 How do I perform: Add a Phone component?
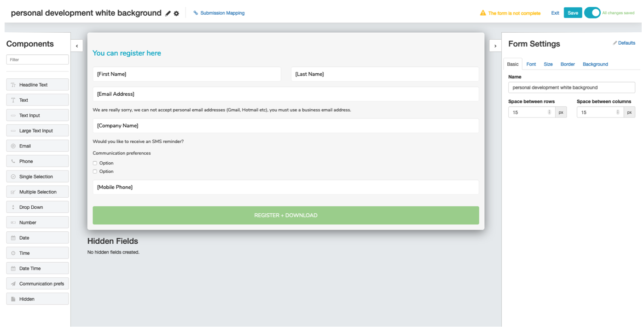coord(38,161)
